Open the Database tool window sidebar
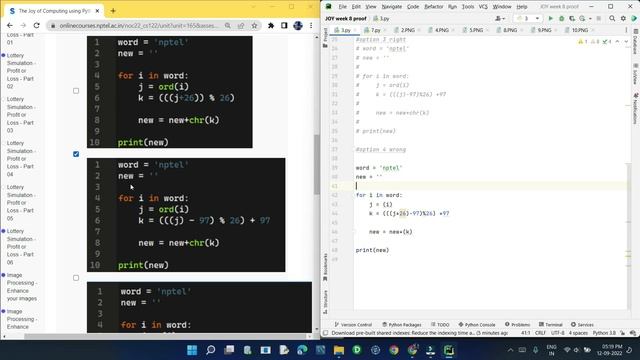 pos(636,41)
